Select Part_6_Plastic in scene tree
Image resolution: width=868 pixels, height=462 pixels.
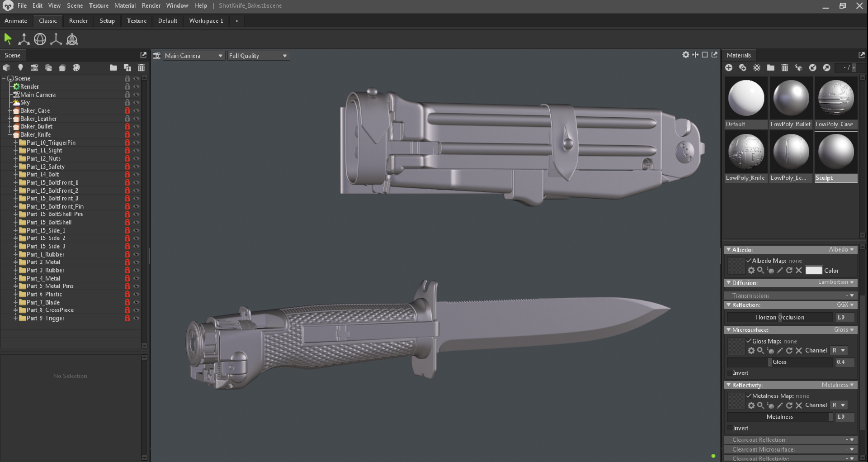(44, 294)
